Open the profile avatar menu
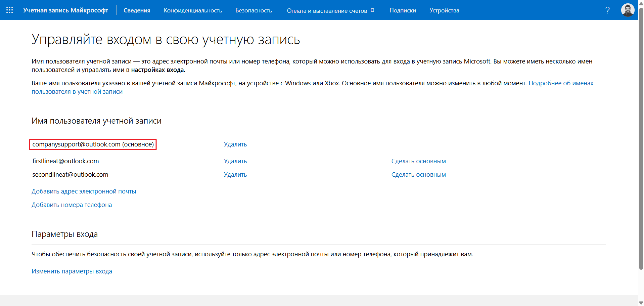The height and width of the screenshot is (306, 644). point(627,10)
